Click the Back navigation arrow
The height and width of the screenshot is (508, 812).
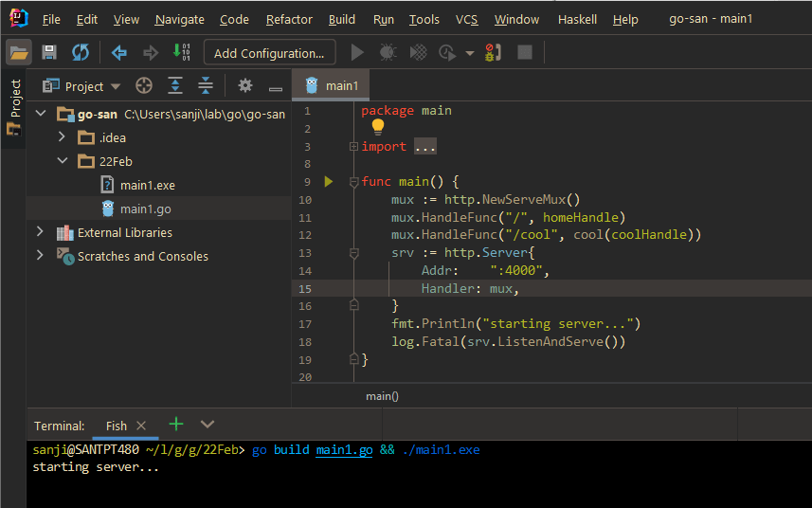[x=119, y=53]
